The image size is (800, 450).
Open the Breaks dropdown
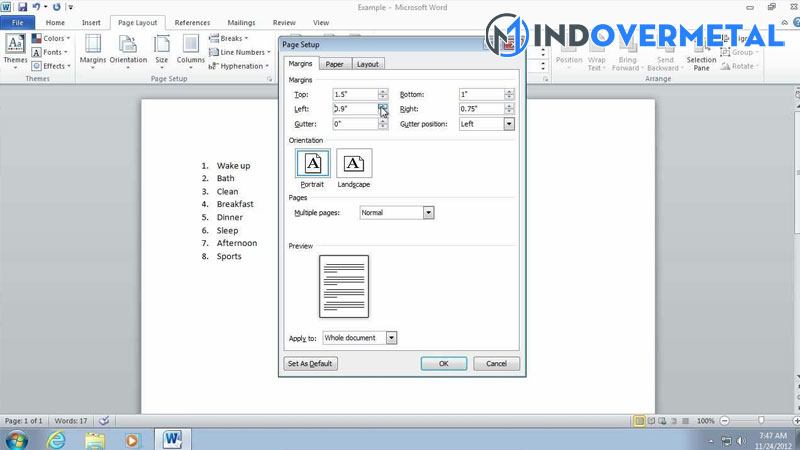point(229,38)
